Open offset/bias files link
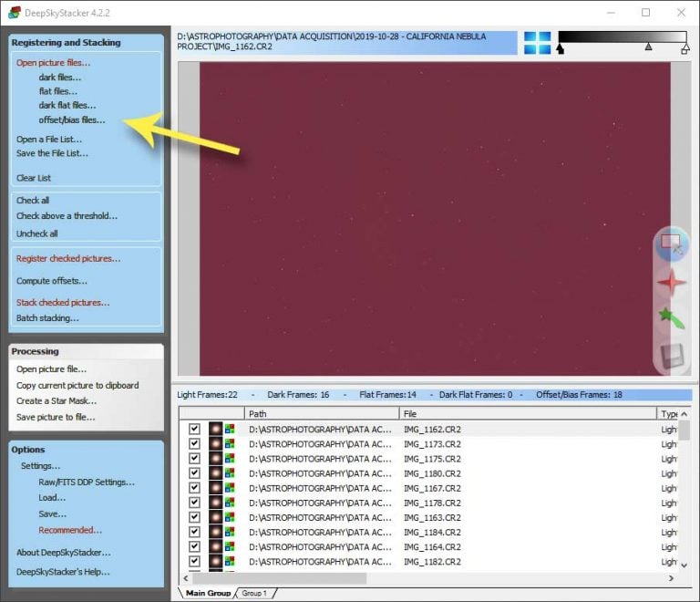700x602 pixels. tap(71, 119)
